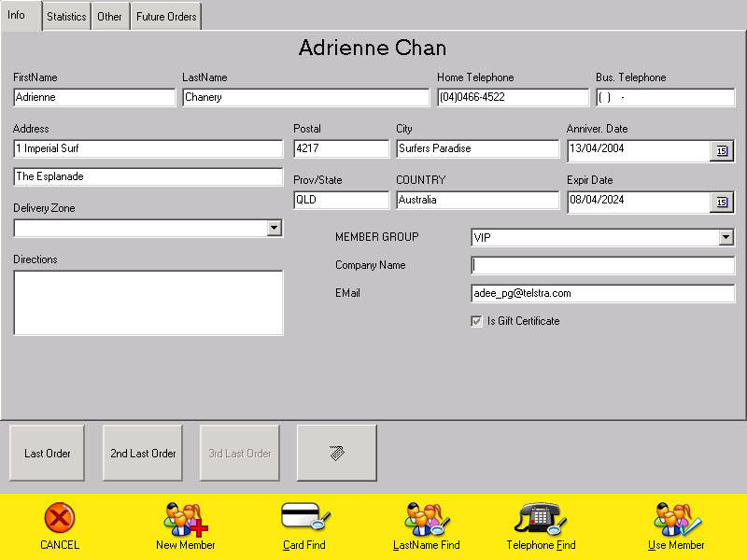Focus the EMail address field
The width and height of the screenshot is (747, 560).
pyautogui.click(x=602, y=293)
